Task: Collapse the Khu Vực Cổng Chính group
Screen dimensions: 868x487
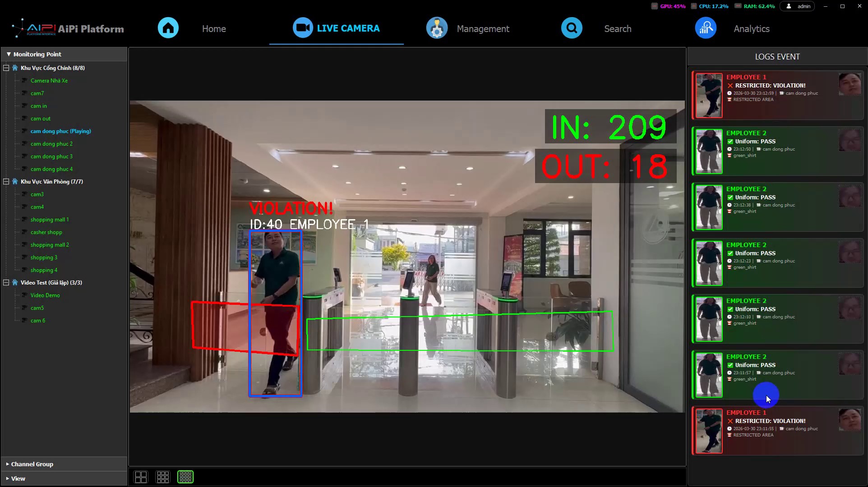Action: pos(6,68)
